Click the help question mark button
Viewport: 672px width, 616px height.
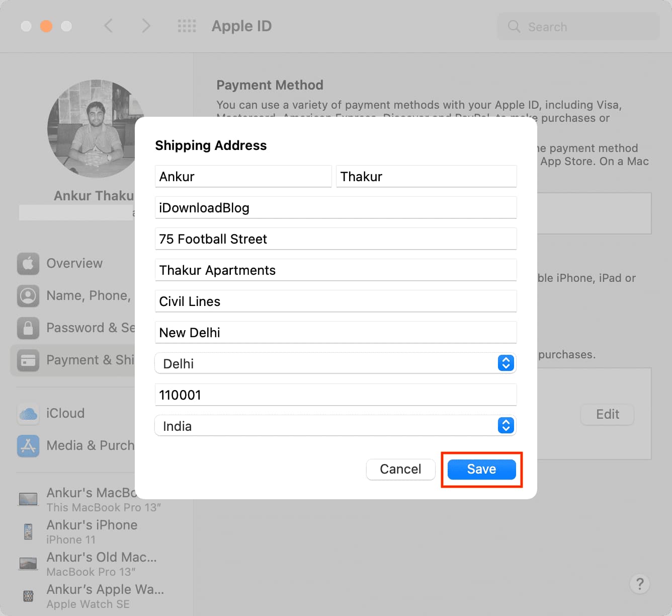[639, 584]
